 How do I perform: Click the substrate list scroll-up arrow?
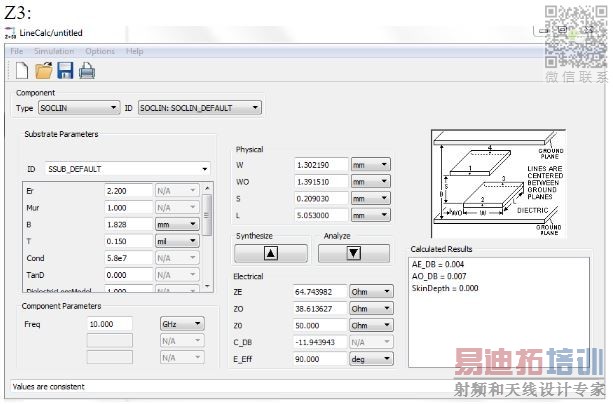tap(207, 189)
